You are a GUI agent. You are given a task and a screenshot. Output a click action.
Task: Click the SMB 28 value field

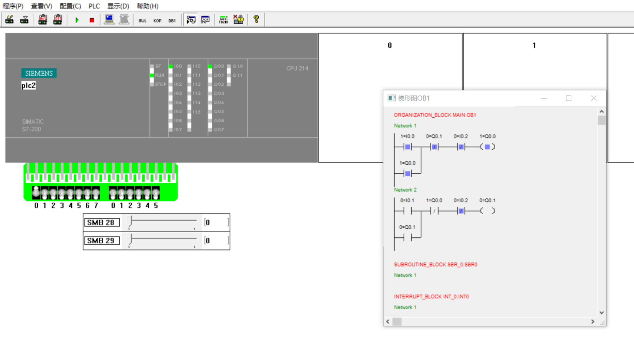pos(216,223)
